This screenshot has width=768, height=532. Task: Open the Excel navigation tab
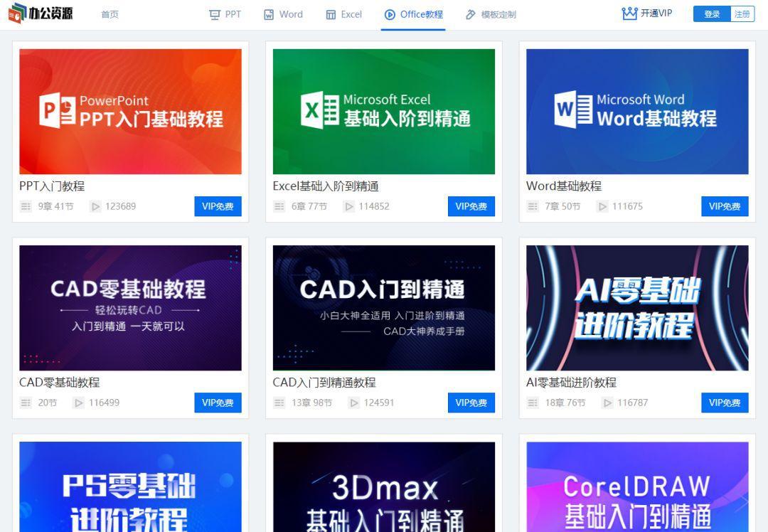[344, 15]
